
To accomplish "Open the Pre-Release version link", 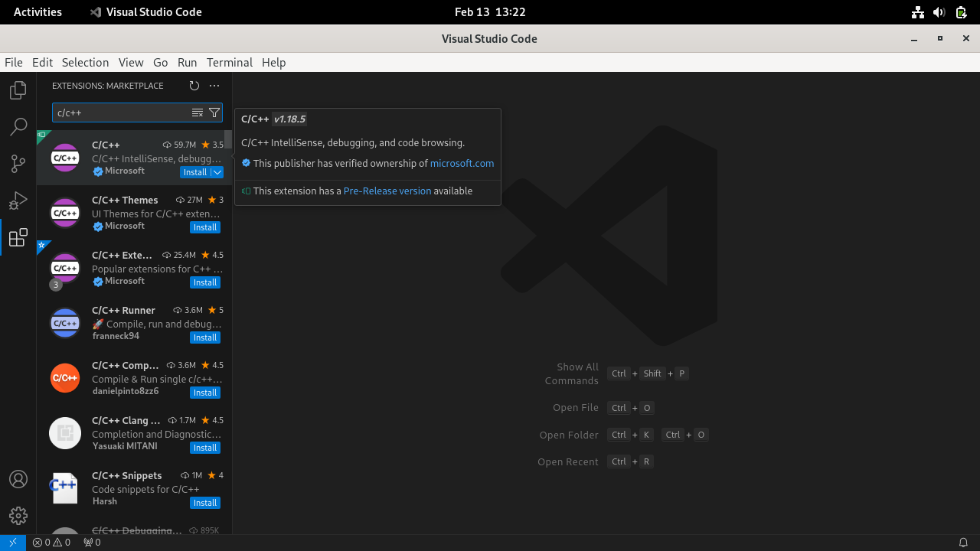I will pos(387,191).
